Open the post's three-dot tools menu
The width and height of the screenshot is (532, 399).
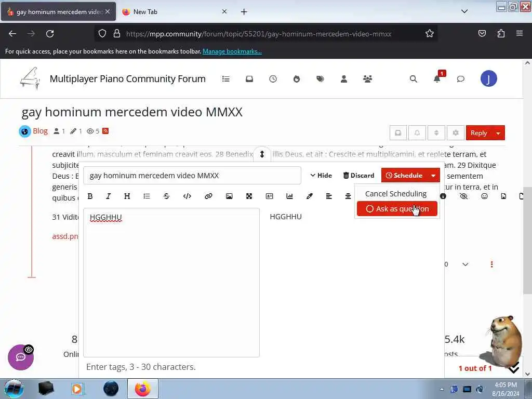[x=491, y=264]
